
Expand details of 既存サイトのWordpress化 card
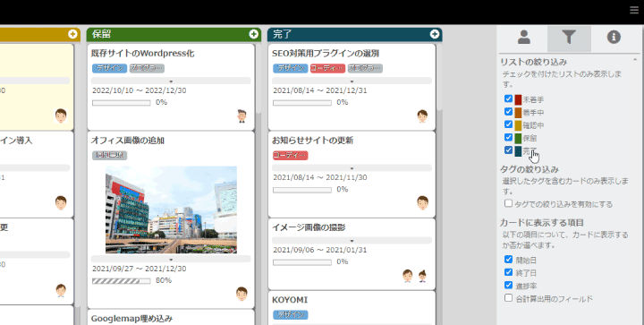(x=171, y=81)
